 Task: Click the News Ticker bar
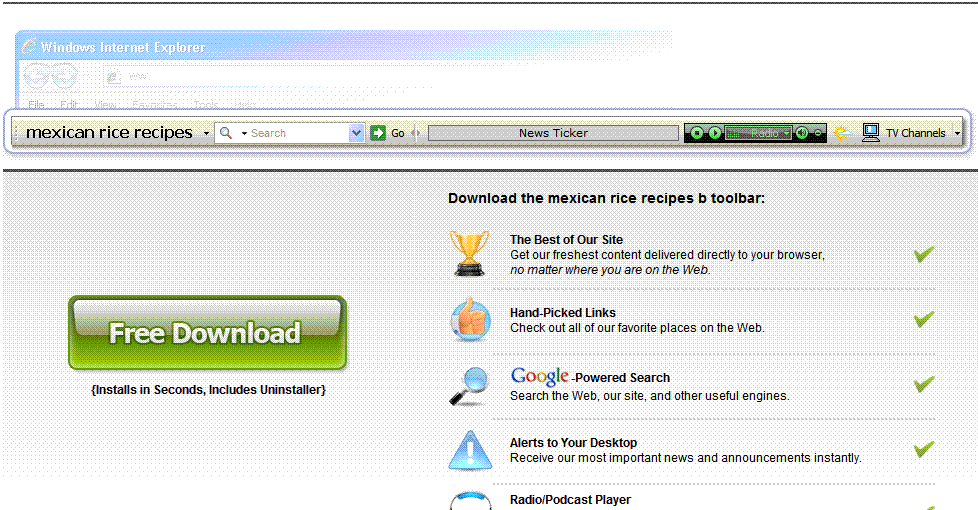553,133
